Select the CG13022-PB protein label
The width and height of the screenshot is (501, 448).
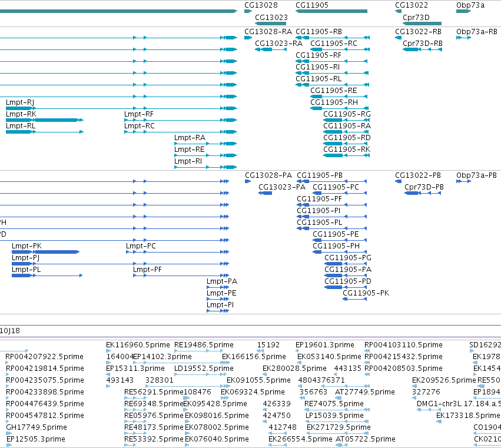[418, 175]
